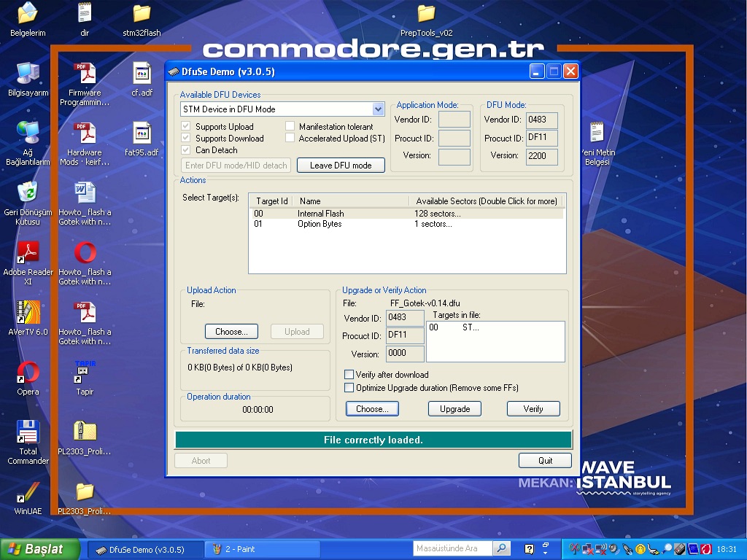The image size is (747, 560).
Task: Open the Opera browser desktop icon
Action: tap(28, 373)
